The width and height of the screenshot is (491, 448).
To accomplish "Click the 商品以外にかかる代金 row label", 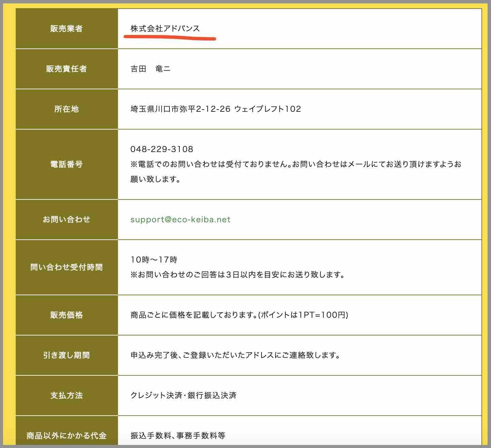I will click(67, 435).
